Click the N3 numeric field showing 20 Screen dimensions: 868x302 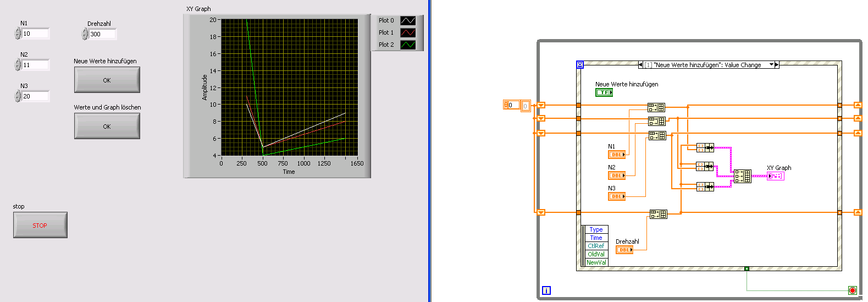tap(36, 96)
